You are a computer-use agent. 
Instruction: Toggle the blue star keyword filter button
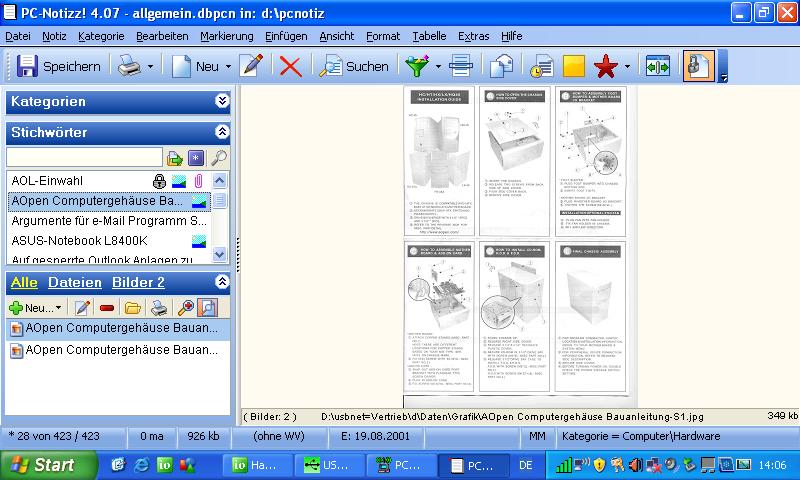coord(196,158)
